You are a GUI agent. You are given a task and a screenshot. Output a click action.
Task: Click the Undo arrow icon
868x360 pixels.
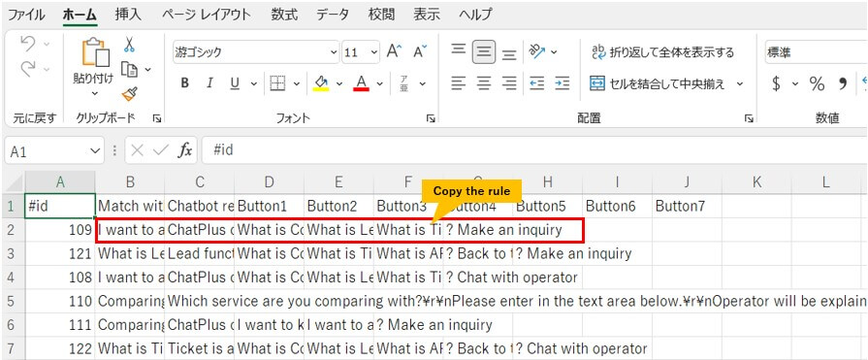click(x=28, y=45)
